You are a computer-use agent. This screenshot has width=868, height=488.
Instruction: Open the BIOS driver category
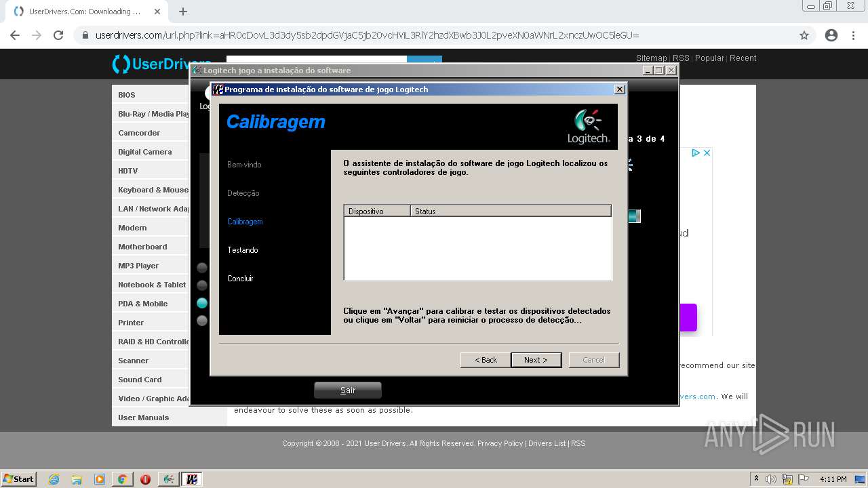tap(127, 95)
